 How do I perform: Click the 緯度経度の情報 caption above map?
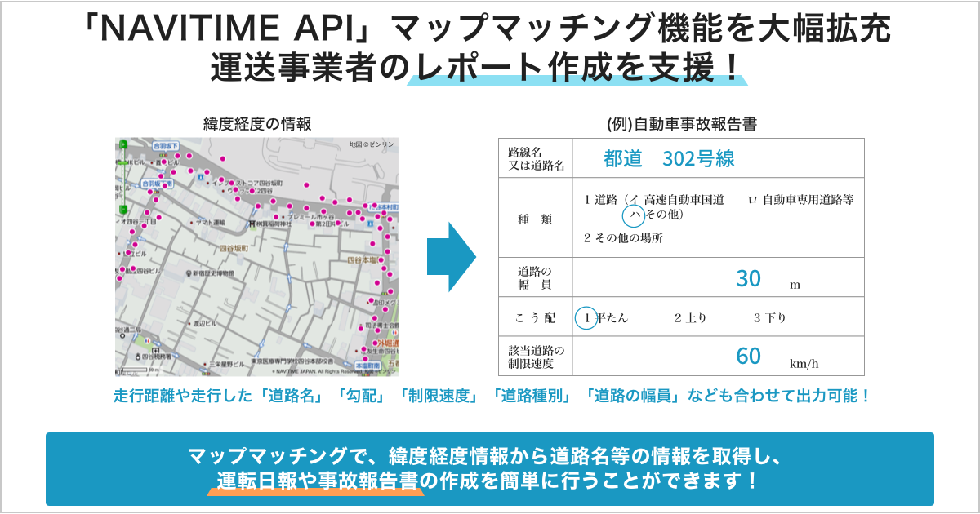pyautogui.click(x=256, y=124)
